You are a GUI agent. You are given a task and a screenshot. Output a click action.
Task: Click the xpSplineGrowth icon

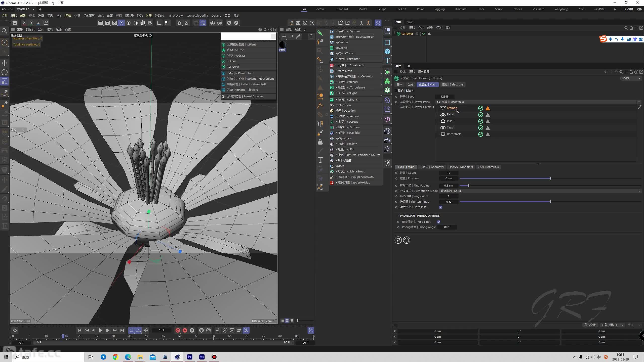pyautogui.click(x=332, y=177)
